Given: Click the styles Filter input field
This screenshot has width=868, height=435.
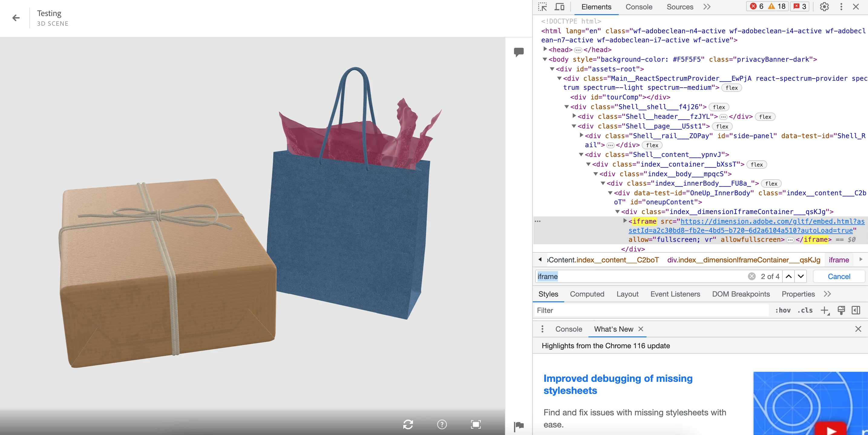Looking at the screenshot, I should [650, 310].
